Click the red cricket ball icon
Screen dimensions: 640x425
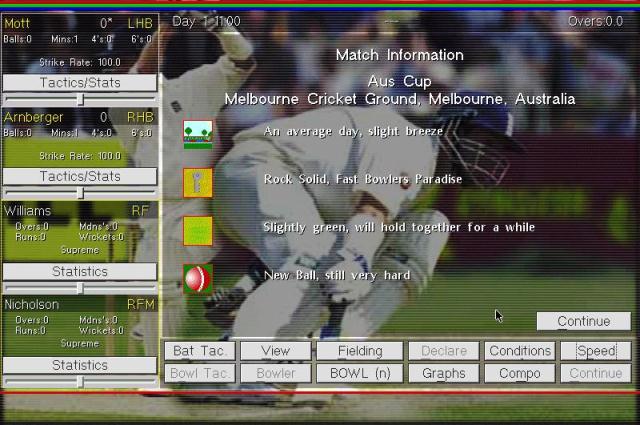point(198,278)
